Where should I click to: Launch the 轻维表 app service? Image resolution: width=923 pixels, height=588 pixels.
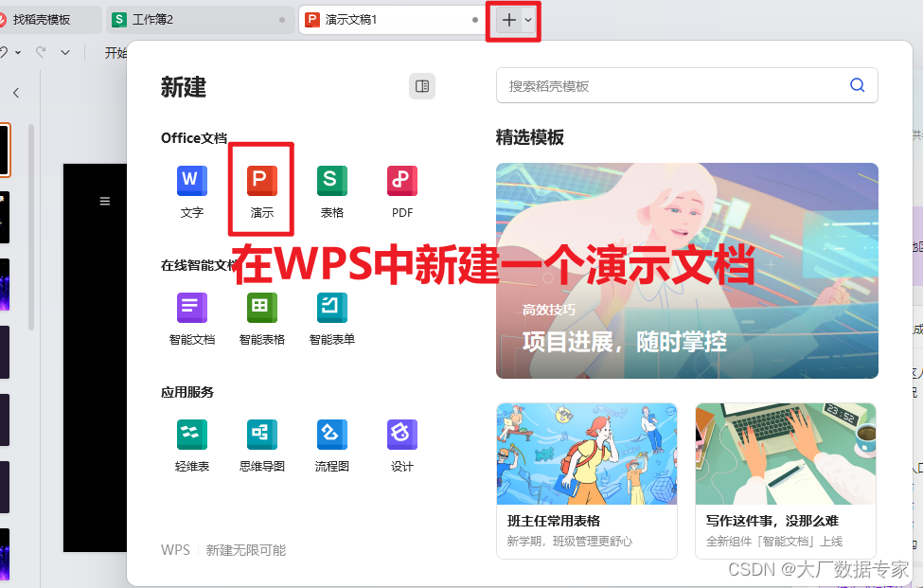[192, 446]
